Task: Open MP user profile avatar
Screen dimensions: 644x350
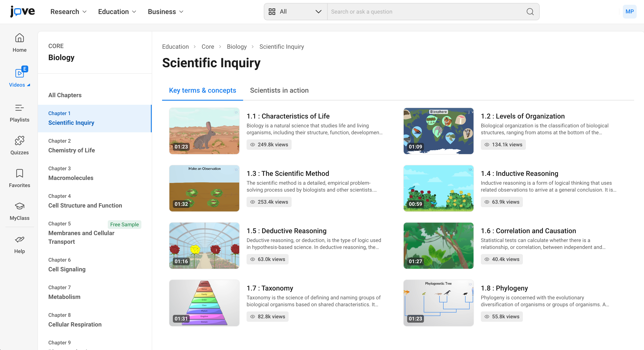Action: click(x=629, y=11)
